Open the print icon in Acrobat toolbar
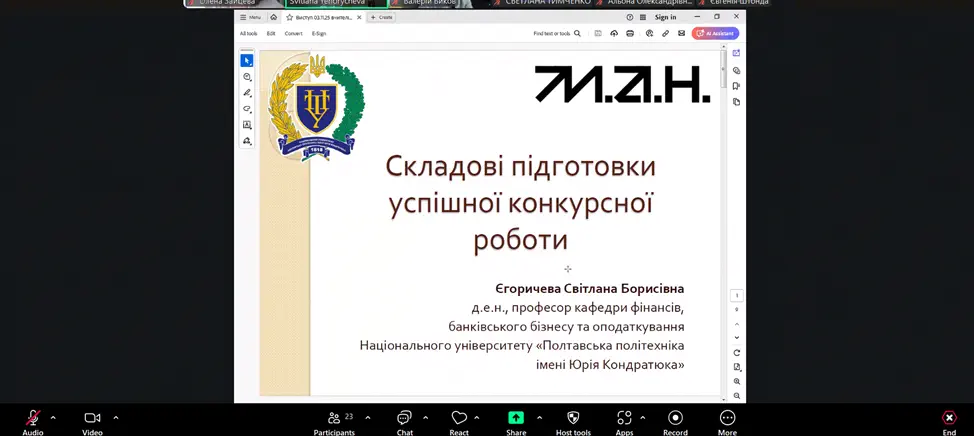 pos(630,33)
